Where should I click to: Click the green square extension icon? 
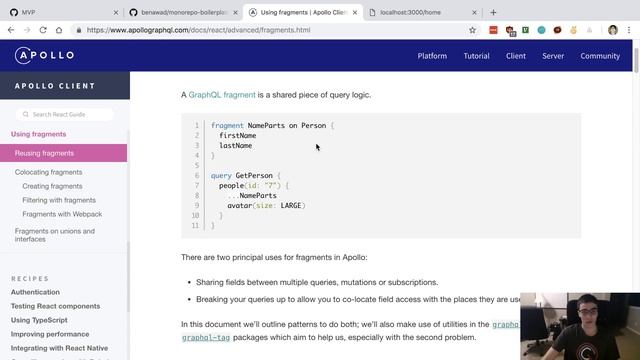point(525,30)
